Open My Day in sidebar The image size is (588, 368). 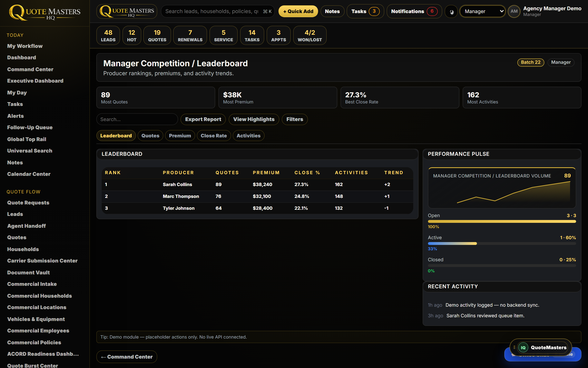(x=17, y=93)
